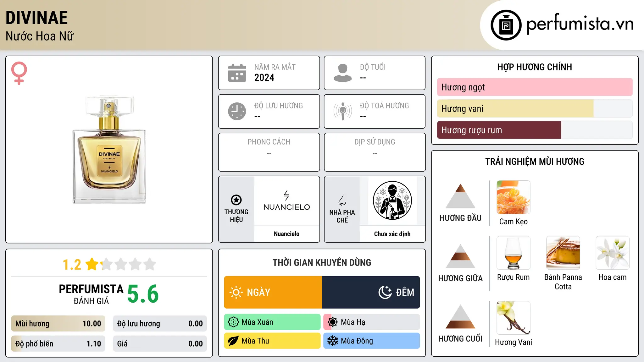Open the Hương Vani note image
644x362 pixels.
point(514,318)
